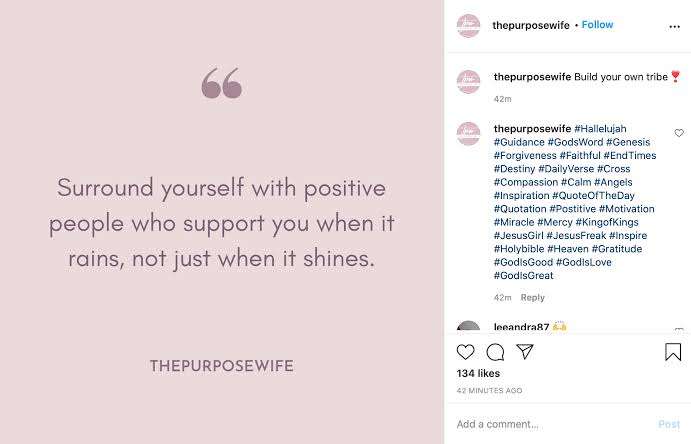The height and width of the screenshot is (444, 691).
Task: Click the caption avatar beside 'Build your own tribe'
Action: pos(468,81)
